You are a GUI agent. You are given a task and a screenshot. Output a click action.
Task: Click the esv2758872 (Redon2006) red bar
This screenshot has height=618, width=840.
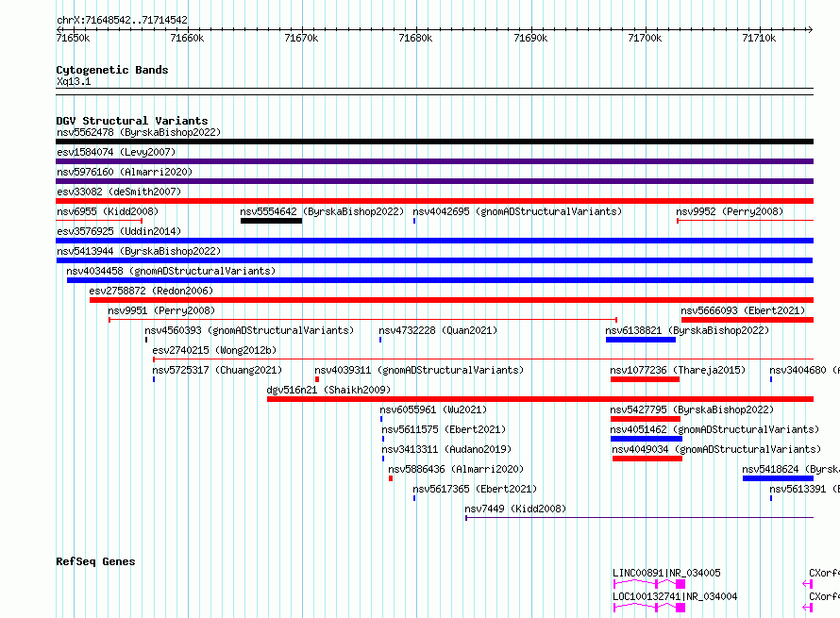click(x=451, y=300)
